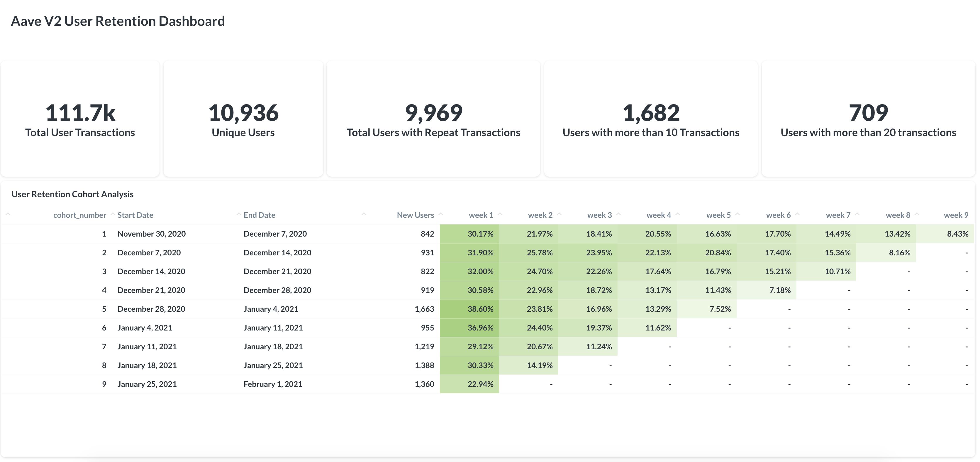This screenshot has height=462, width=980.
Task: Click the 1,663 new users cell
Action: 424,309
